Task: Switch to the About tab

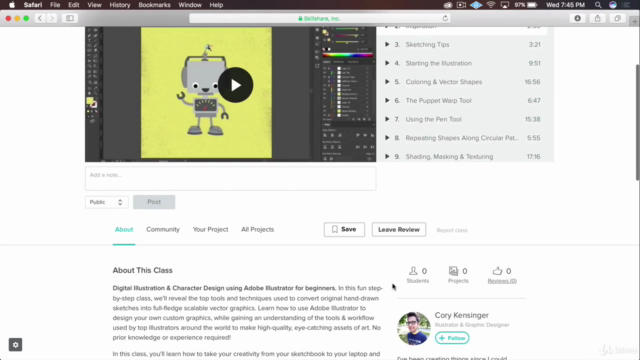Action: [124, 229]
